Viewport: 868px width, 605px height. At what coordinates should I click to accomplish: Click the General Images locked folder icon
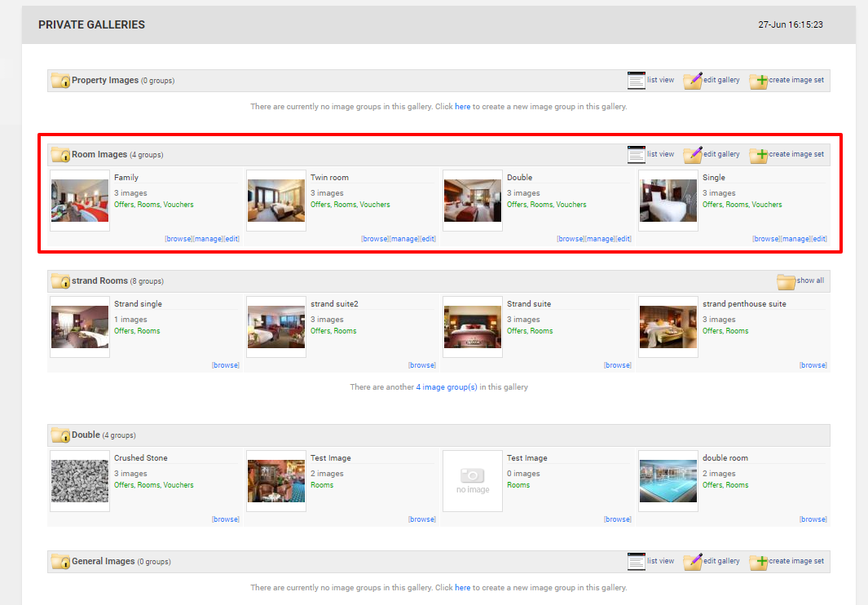point(60,561)
